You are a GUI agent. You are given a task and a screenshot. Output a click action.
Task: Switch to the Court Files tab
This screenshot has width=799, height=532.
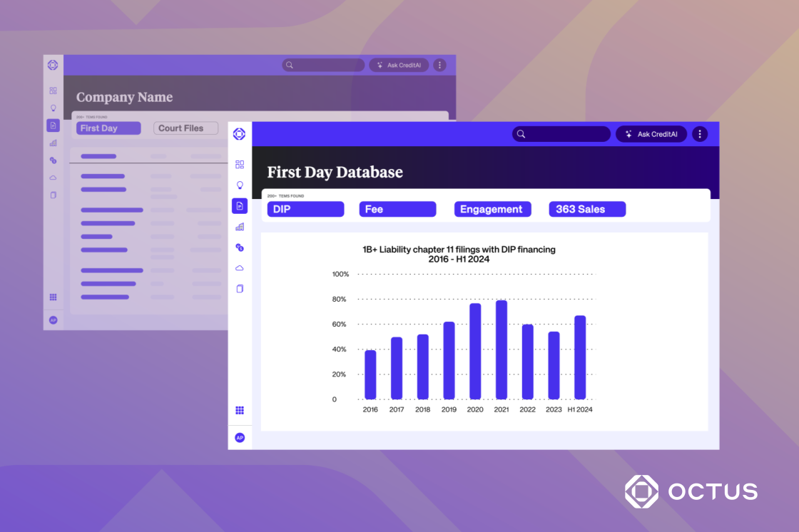(185, 128)
